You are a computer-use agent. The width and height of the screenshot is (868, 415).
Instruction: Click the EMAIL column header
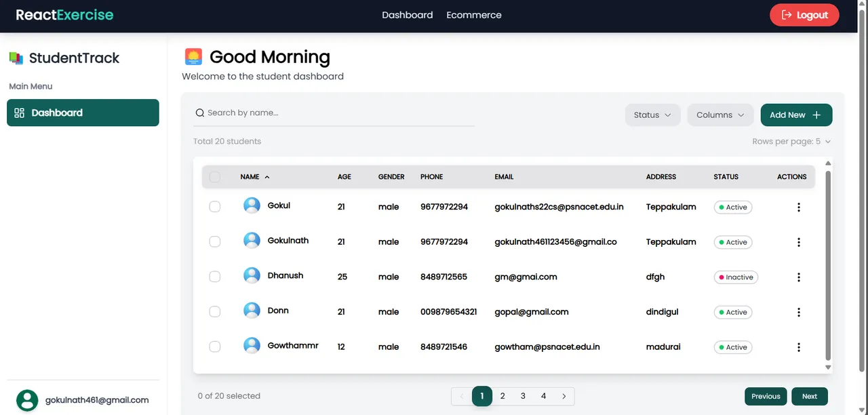[504, 177]
